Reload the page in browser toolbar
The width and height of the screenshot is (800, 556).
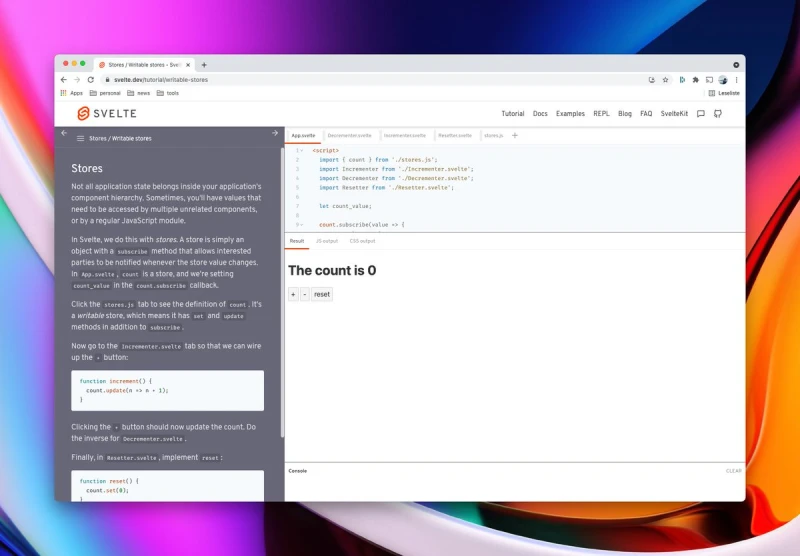click(91, 80)
